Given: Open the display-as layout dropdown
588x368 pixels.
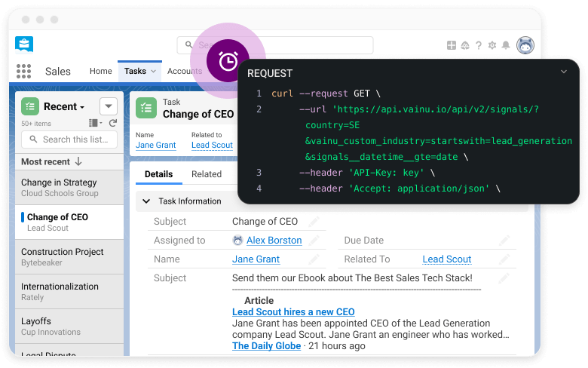Looking at the screenshot, I should 95,123.
